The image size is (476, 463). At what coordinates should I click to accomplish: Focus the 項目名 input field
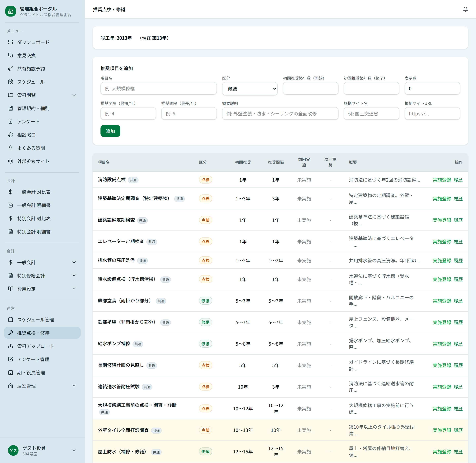coord(158,89)
